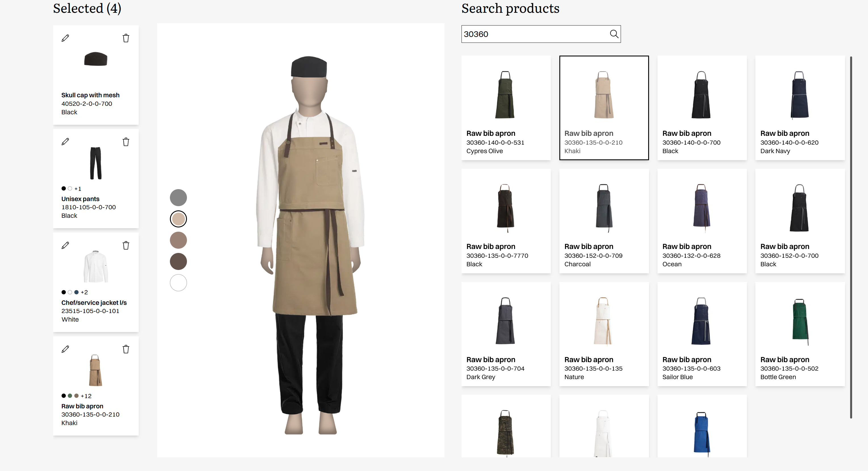Screen dimensions: 868x471
Task: Select Raw bib apron Khaki 30360-135-0-0-210 result
Action: coord(604,108)
